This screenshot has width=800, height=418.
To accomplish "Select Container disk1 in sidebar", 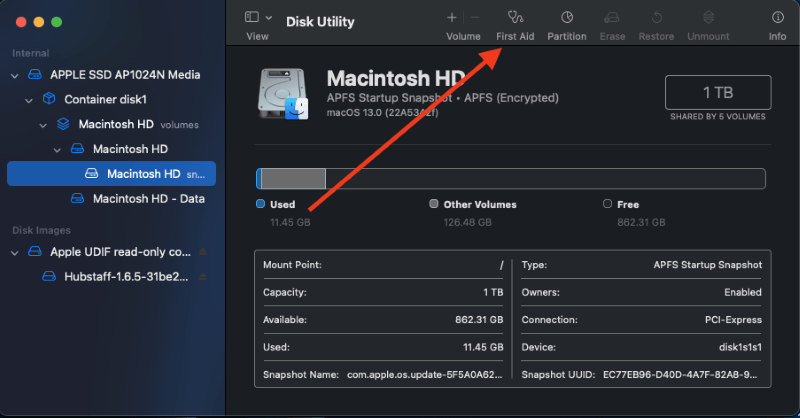I will 105,99.
